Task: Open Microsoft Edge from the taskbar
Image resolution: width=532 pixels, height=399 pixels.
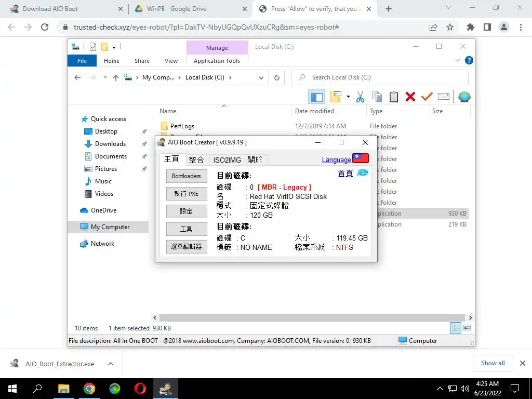Action: tap(115, 389)
